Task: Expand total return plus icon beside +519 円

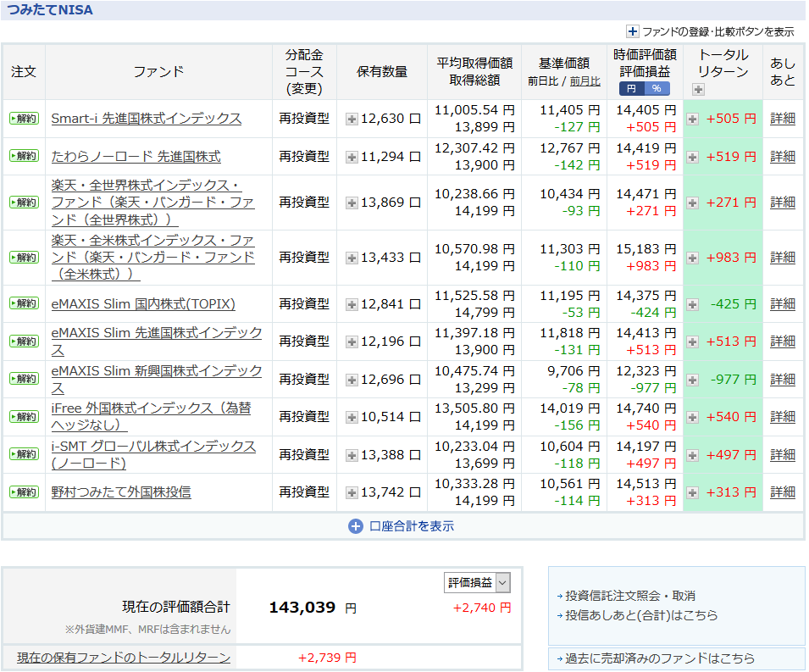Action: (x=692, y=157)
